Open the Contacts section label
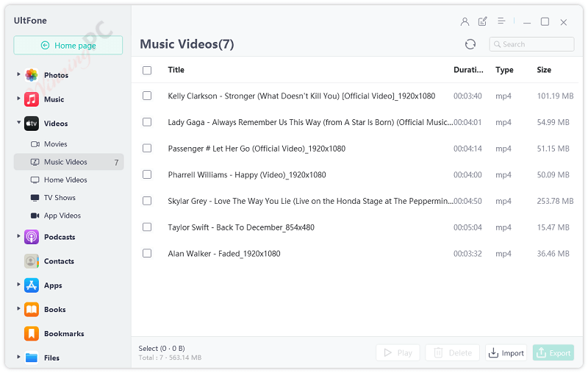Image resolution: width=588 pixels, height=373 pixels. 59,261
